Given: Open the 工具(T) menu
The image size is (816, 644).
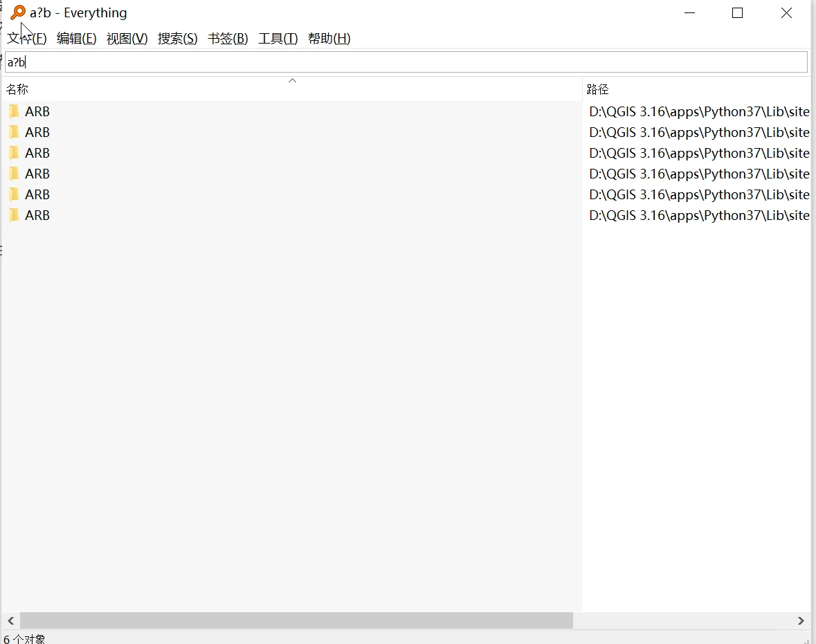Looking at the screenshot, I should pyautogui.click(x=278, y=39).
